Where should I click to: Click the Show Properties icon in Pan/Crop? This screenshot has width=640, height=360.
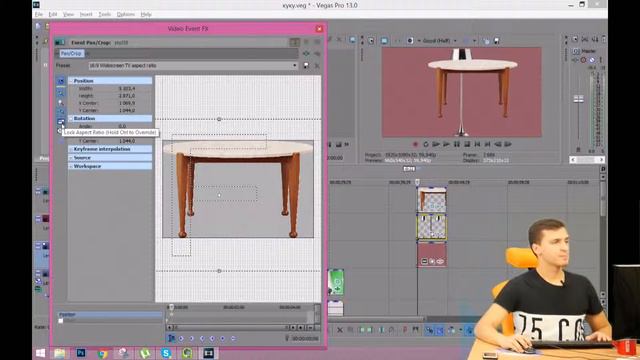point(60,81)
